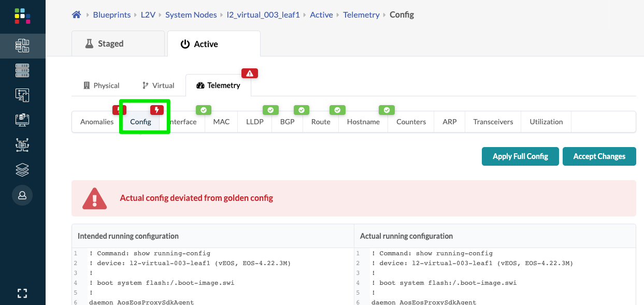Image resolution: width=644 pixels, height=305 pixels.
Task: Show the Anomalies telemetry tab
Action: coord(97,122)
